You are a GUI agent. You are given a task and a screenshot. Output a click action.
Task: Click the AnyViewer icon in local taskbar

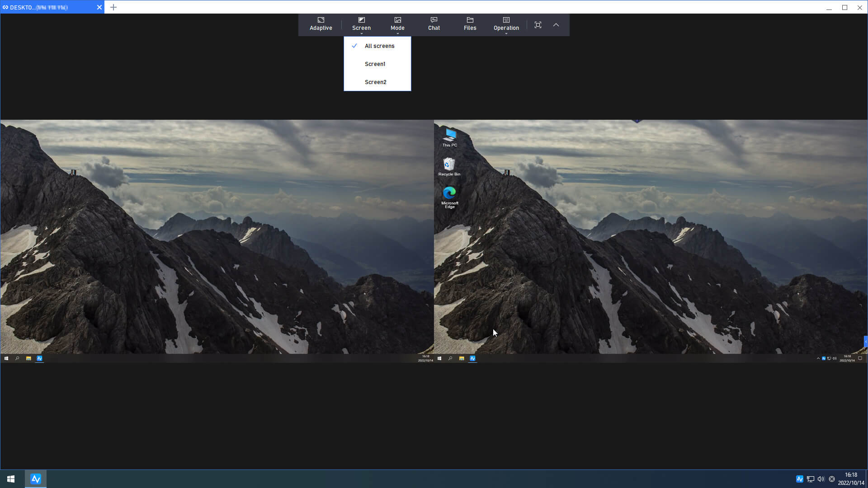[x=36, y=479]
